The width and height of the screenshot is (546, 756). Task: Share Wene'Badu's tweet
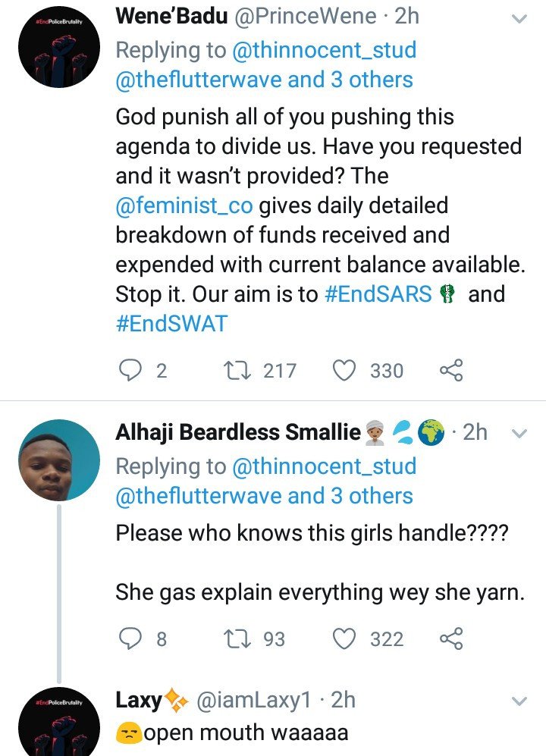(450, 370)
